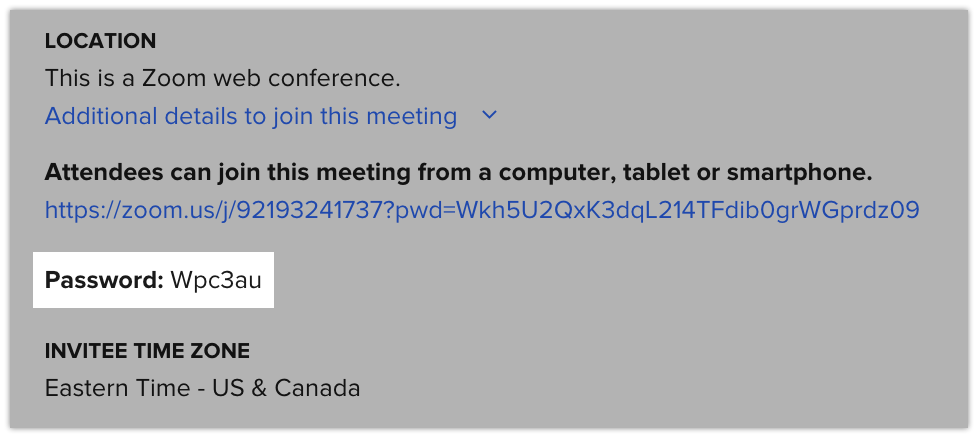This screenshot has height=438, width=978.
Task: Click the bold 'Password:' label
Action: click(104, 280)
